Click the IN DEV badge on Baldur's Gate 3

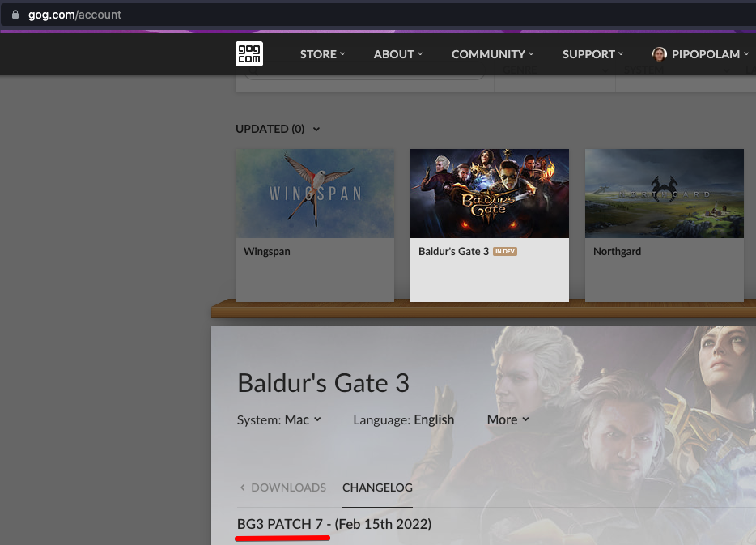tap(505, 251)
